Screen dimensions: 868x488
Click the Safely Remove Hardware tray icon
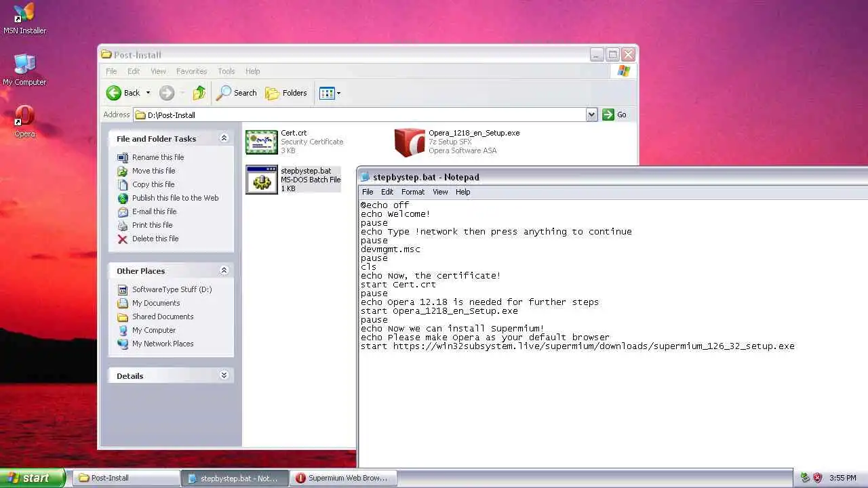(x=805, y=478)
